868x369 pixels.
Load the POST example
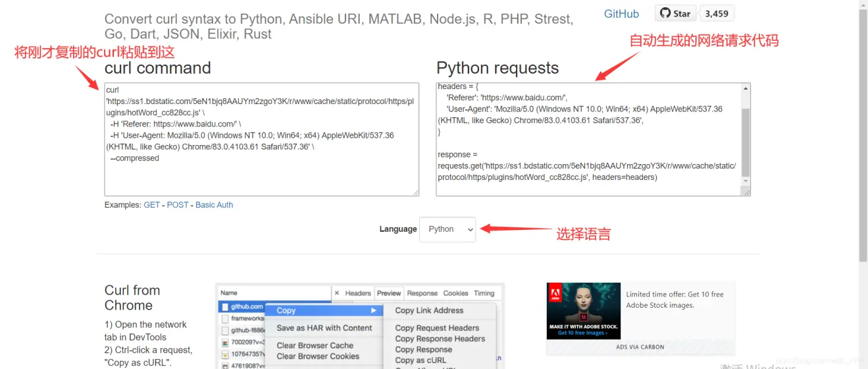178,205
